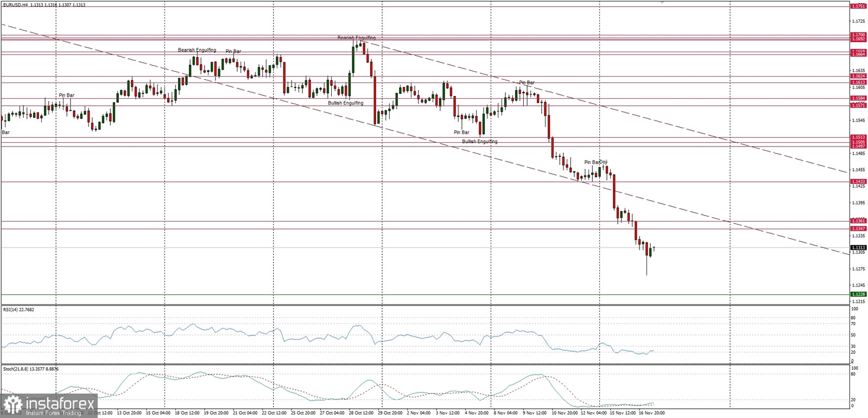The width and height of the screenshot is (868, 418).
Task: Click the 4 Nov 20:00 time label
Action: pyautogui.click(x=477, y=413)
